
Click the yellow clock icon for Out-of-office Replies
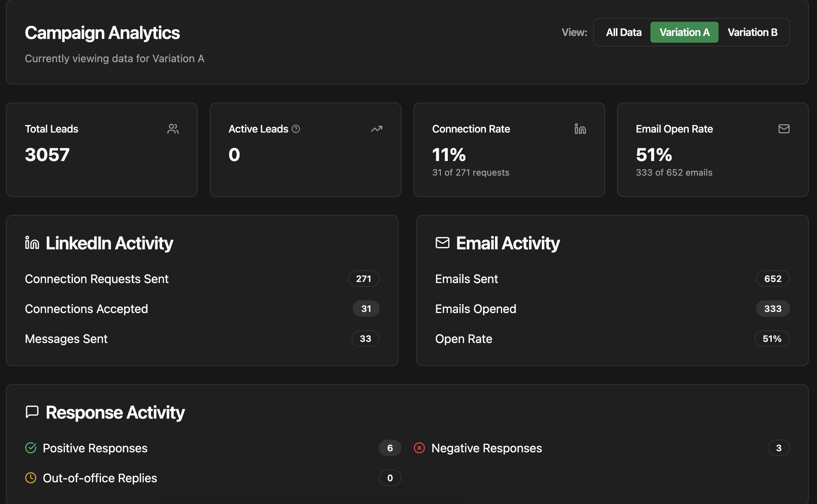(31, 478)
